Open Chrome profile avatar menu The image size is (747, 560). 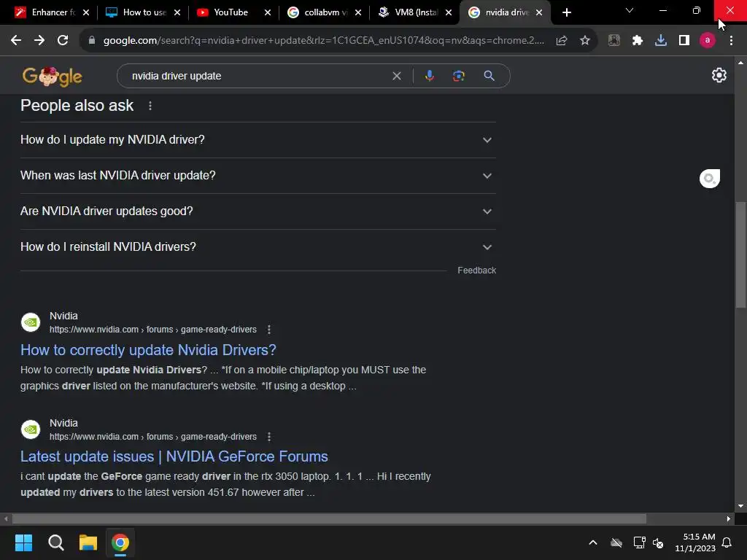708,41
